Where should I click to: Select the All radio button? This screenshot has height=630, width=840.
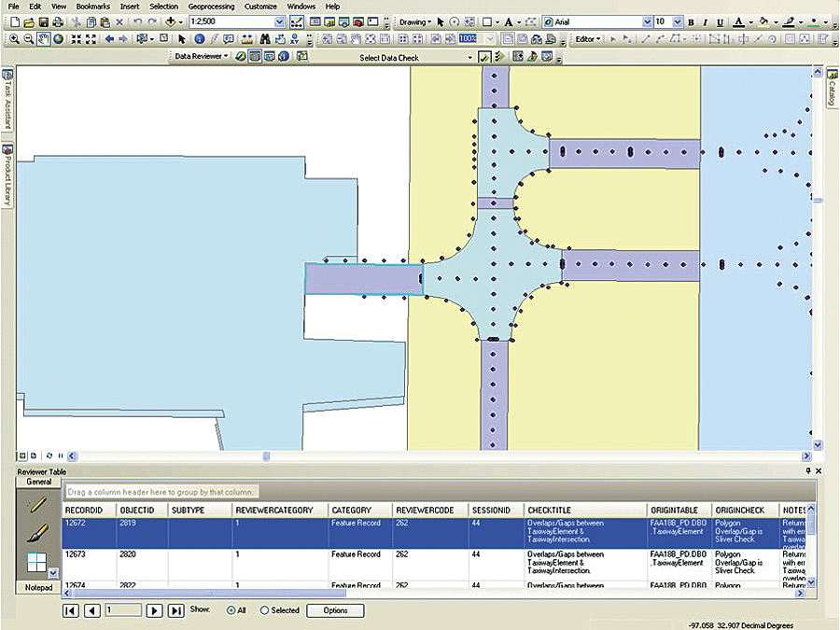(x=231, y=610)
